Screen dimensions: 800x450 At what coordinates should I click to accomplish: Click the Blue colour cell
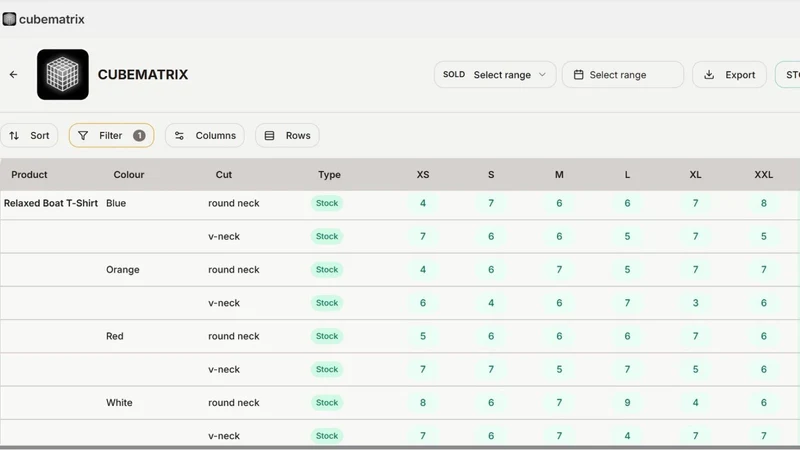[116, 203]
